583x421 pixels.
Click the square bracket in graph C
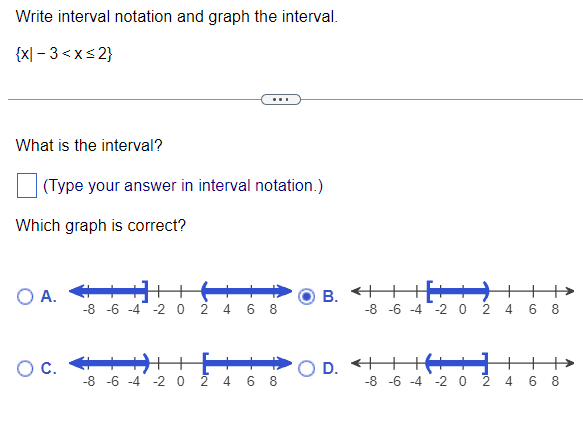(205, 363)
